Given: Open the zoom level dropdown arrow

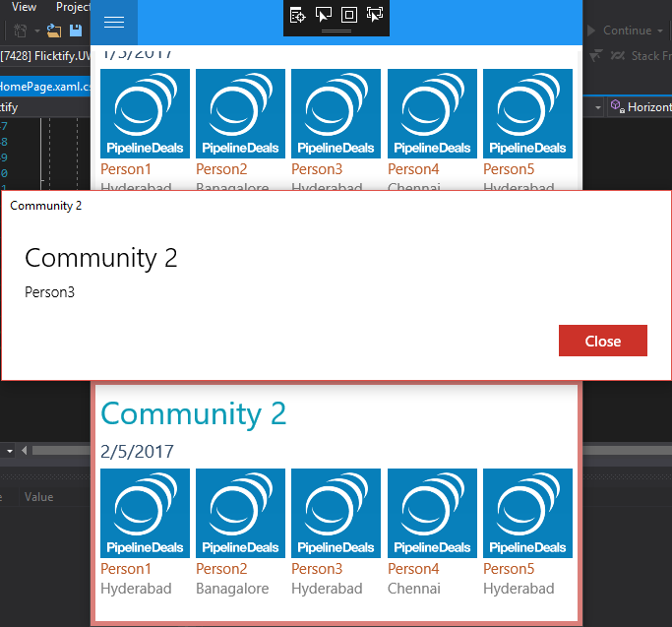Looking at the screenshot, I should 10,451.
